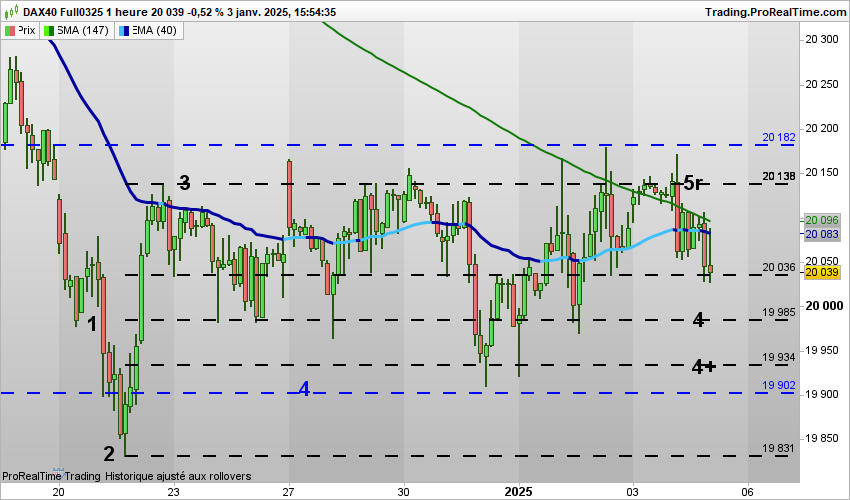Open the EMA (40) indicator settings

[x=149, y=31]
